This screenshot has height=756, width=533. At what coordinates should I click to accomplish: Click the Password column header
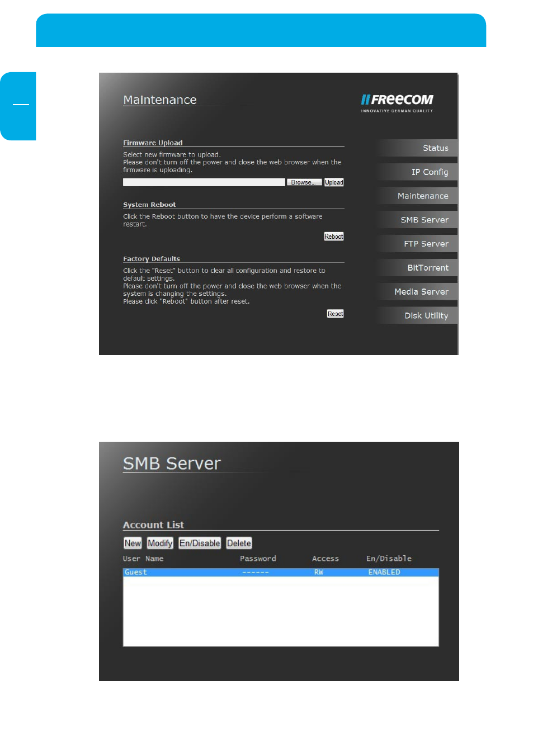click(x=258, y=559)
